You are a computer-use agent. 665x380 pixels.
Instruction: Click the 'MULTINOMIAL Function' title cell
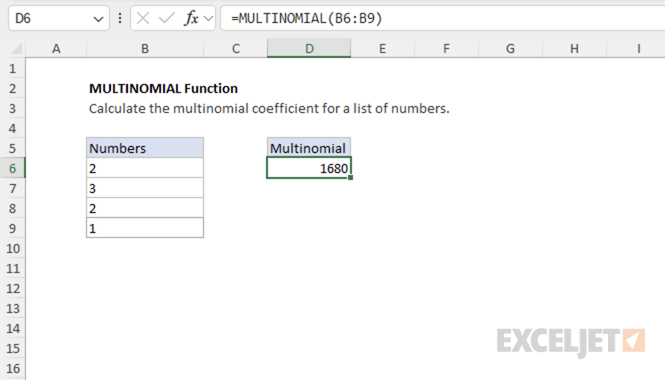pyautogui.click(x=163, y=88)
